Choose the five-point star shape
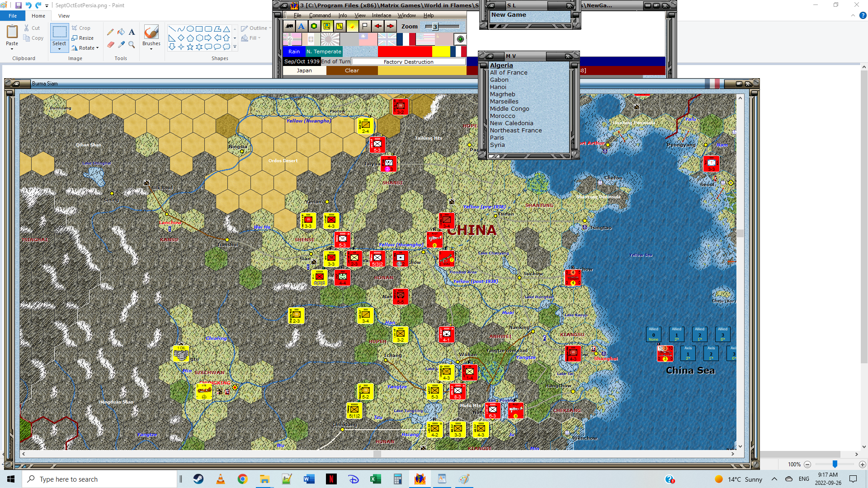This screenshot has width=868, height=488. pyautogui.click(x=190, y=47)
